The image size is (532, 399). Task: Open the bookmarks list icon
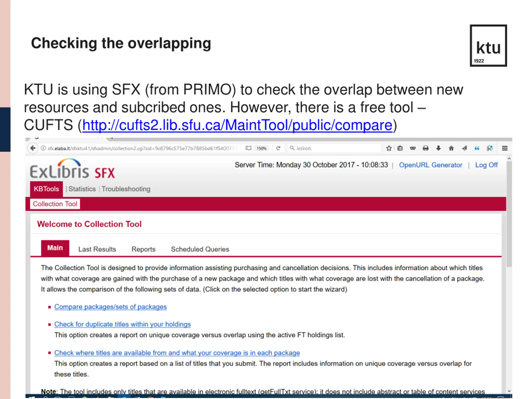click(400, 148)
